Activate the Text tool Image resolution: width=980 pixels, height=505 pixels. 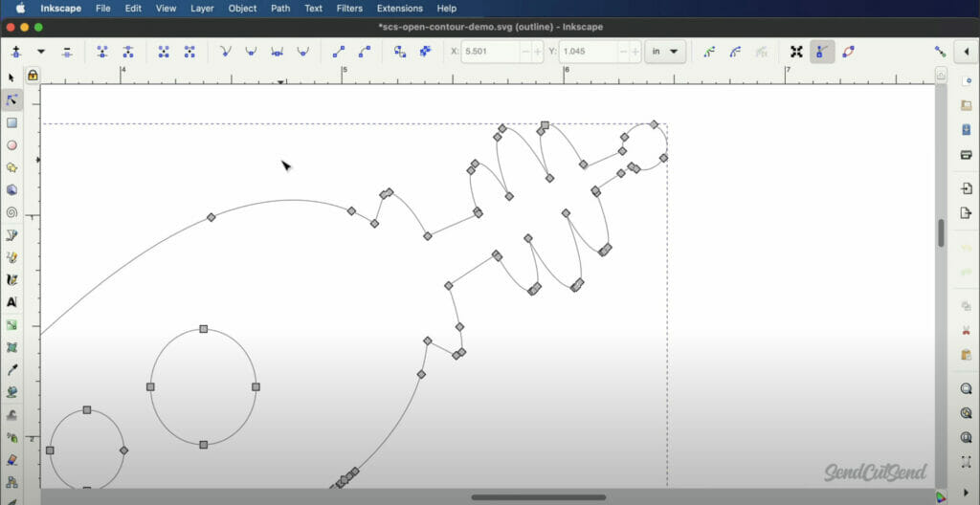pyautogui.click(x=11, y=302)
